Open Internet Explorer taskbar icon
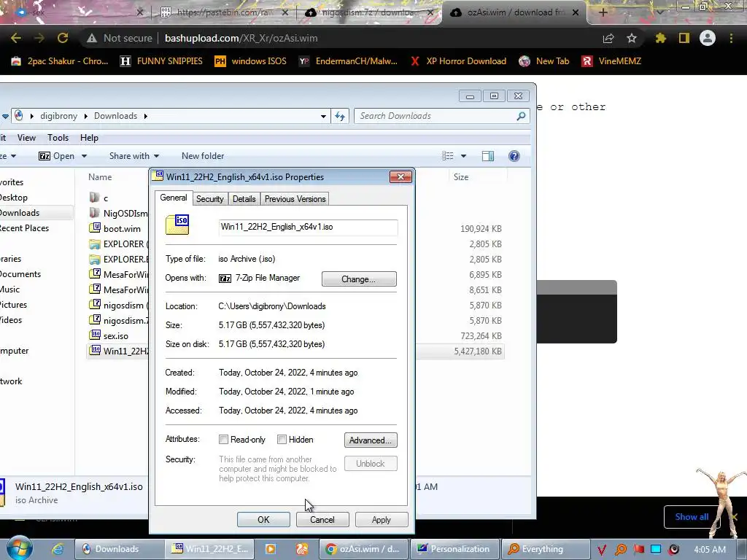Image resolution: width=747 pixels, height=560 pixels. coord(58,549)
